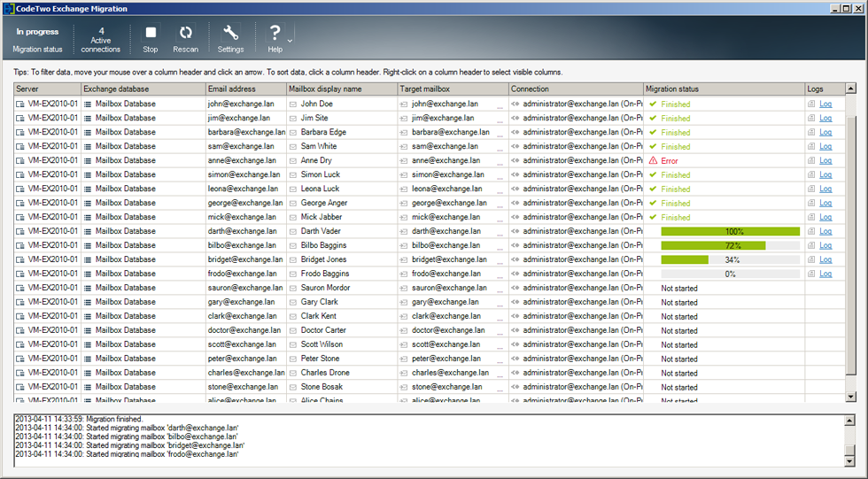Browse target mailbox ellipsis for darth@exchange.lan

coord(500,234)
